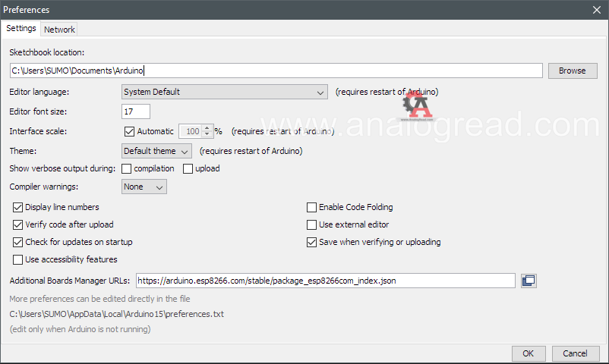Increase interface scale with up arrow

point(207,127)
